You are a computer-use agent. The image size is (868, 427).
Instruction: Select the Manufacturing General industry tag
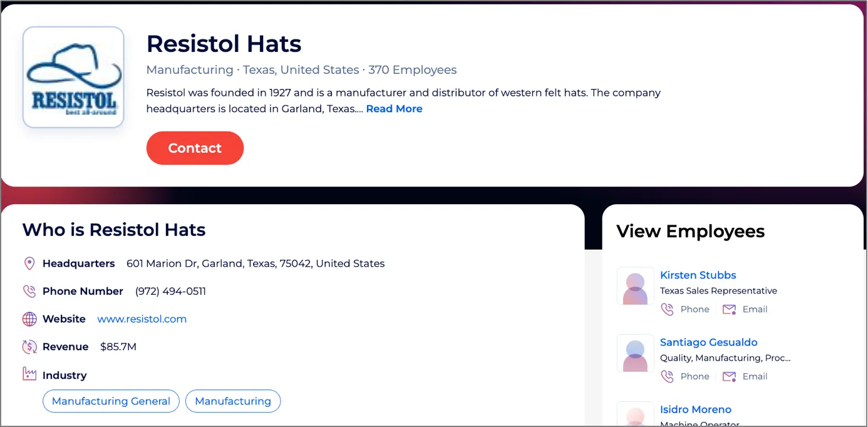pyautogui.click(x=111, y=401)
